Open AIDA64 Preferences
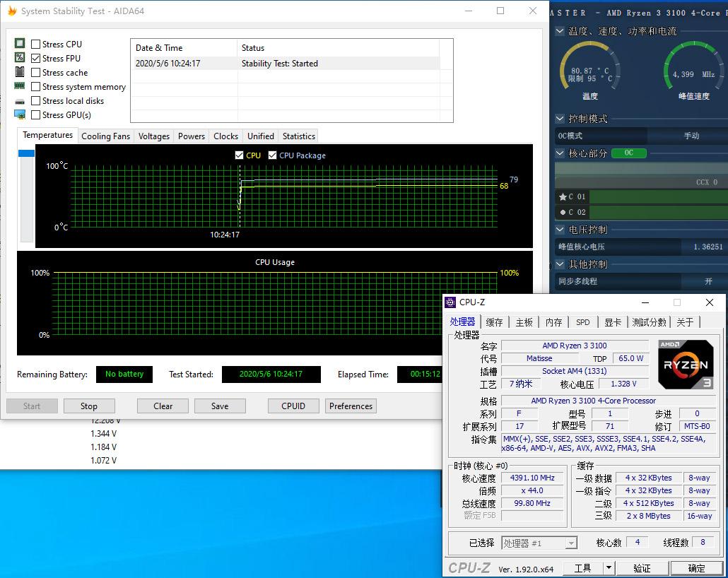Image resolution: width=728 pixels, height=578 pixels. tap(351, 406)
